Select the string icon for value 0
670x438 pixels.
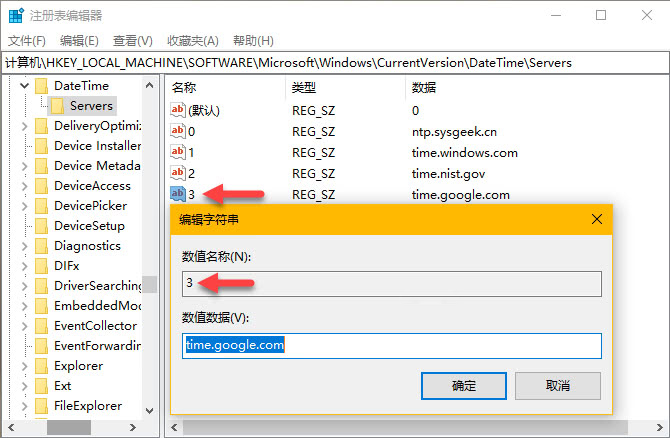point(178,131)
